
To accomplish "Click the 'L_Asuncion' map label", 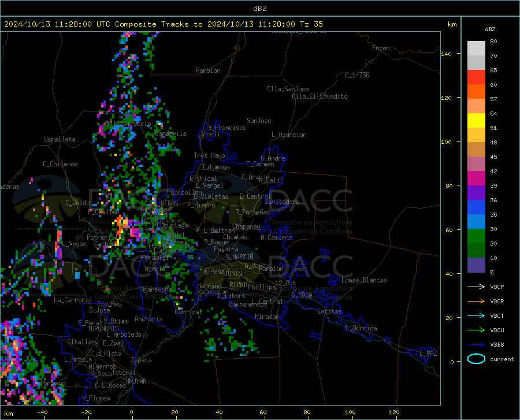I will pos(289,135).
